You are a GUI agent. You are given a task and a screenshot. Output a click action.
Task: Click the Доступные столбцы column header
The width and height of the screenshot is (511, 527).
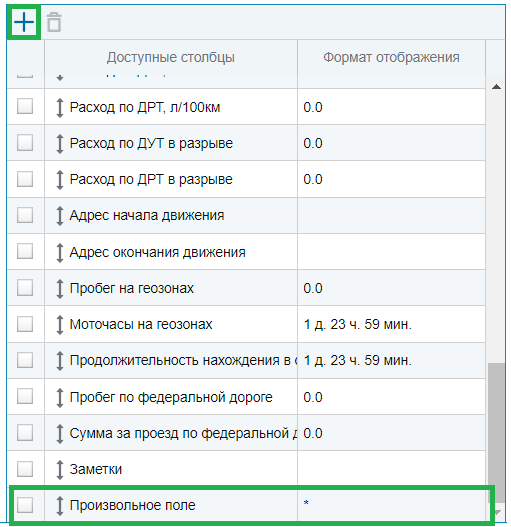pyautogui.click(x=171, y=57)
